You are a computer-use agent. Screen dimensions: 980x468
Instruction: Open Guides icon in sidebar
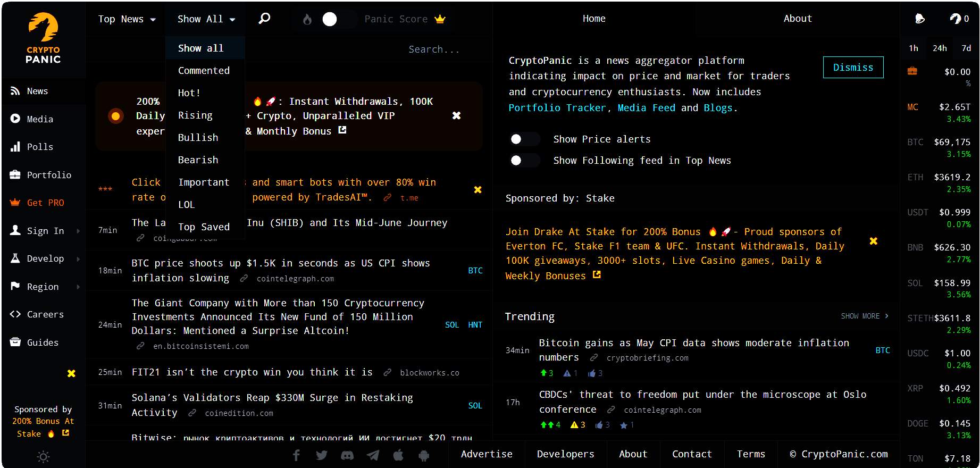click(15, 342)
